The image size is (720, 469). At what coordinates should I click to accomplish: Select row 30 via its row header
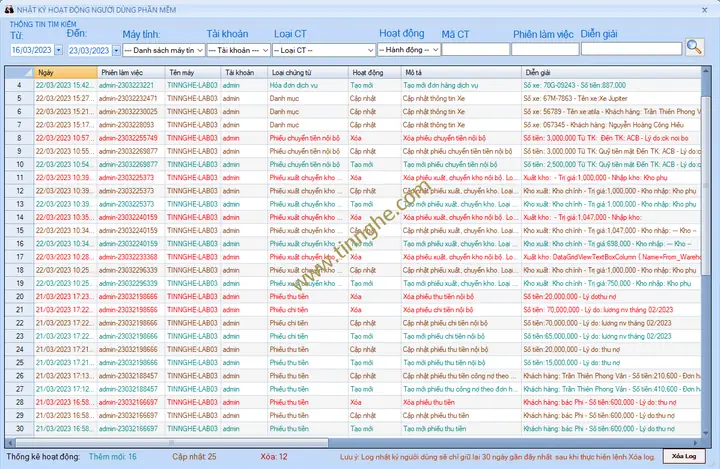click(18, 428)
